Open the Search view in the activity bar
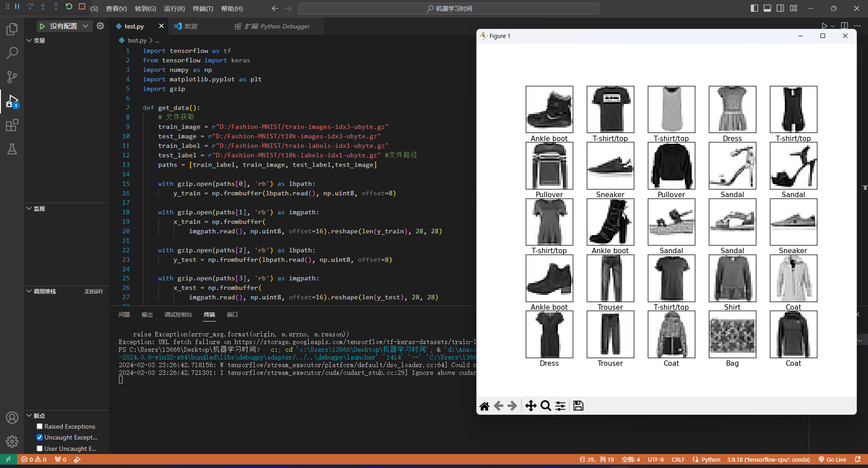Image resolution: width=868 pixels, height=468 pixels. [12, 53]
